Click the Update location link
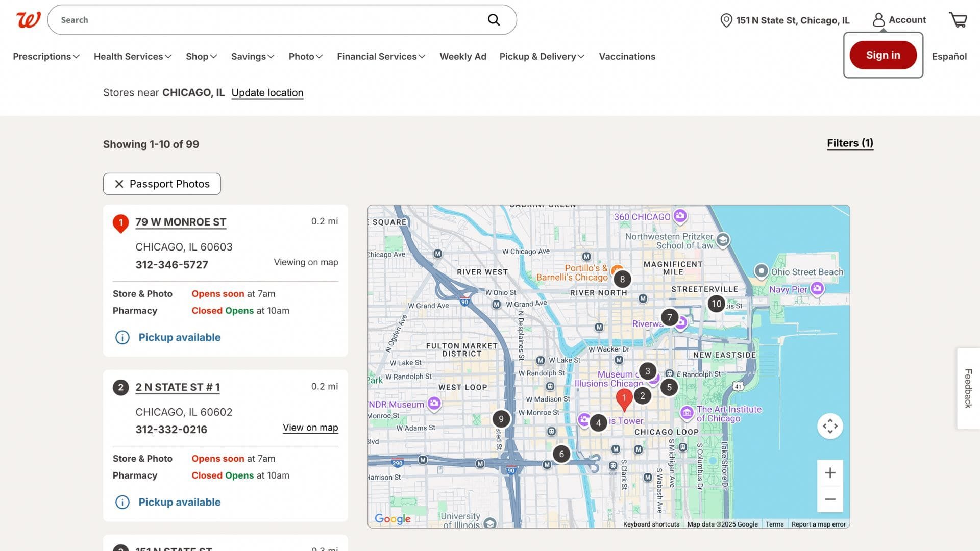980x551 pixels. [267, 93]
